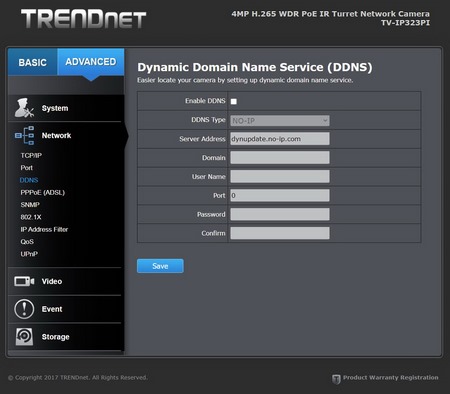Click the Save button
Screen dimensions: 450x394
click(160, 266)
